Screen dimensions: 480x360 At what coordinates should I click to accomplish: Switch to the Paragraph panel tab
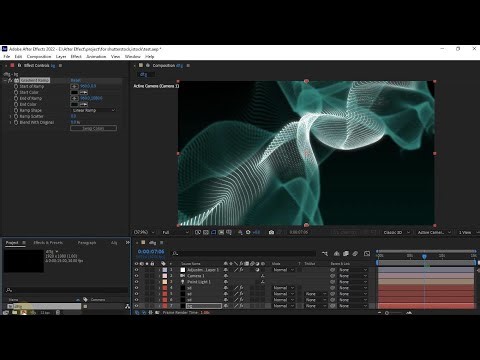[x=87, y=243]
